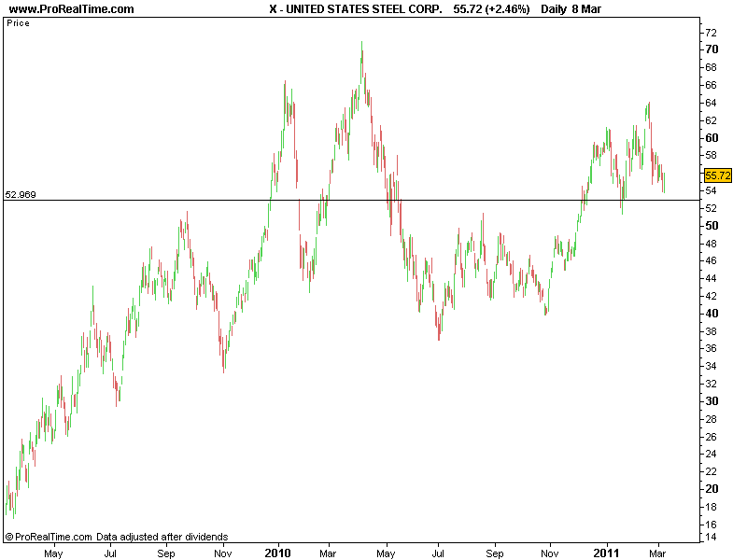Click the 72 price axis label
Image resolution: width=747 pixels, height=560 pixels.
pyautogui.click(x=711, y=33)
